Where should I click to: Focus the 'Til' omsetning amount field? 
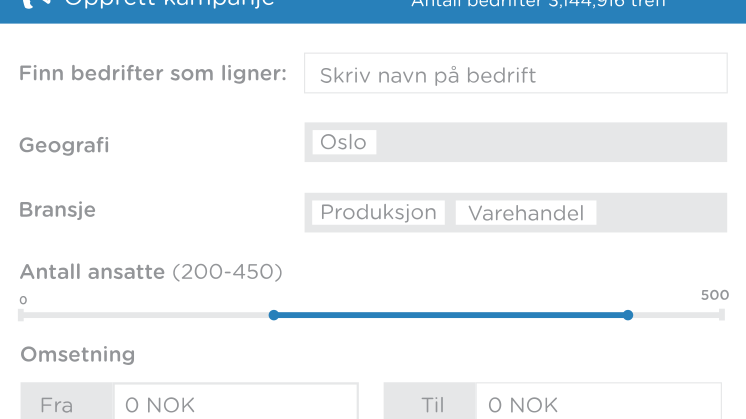pyautogui.click(x=599, y=404)
